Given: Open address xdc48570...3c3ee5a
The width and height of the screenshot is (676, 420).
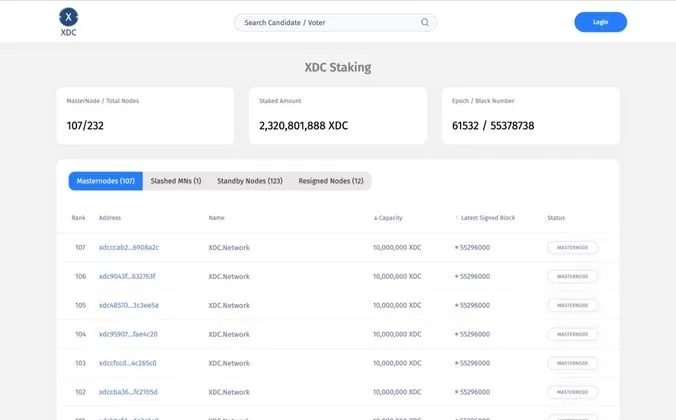Looking at the screenshot, I should click(128, 305).
